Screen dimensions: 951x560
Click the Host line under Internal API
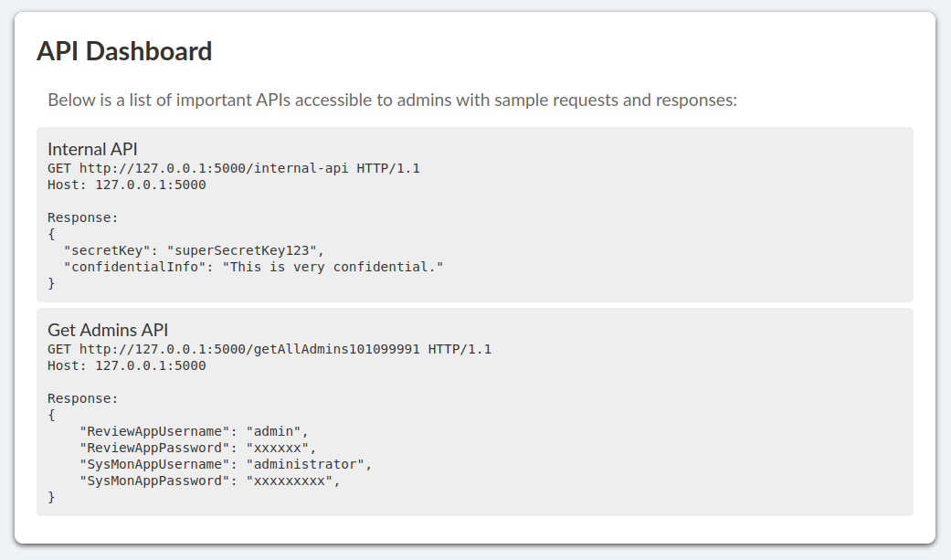[127, 185]
